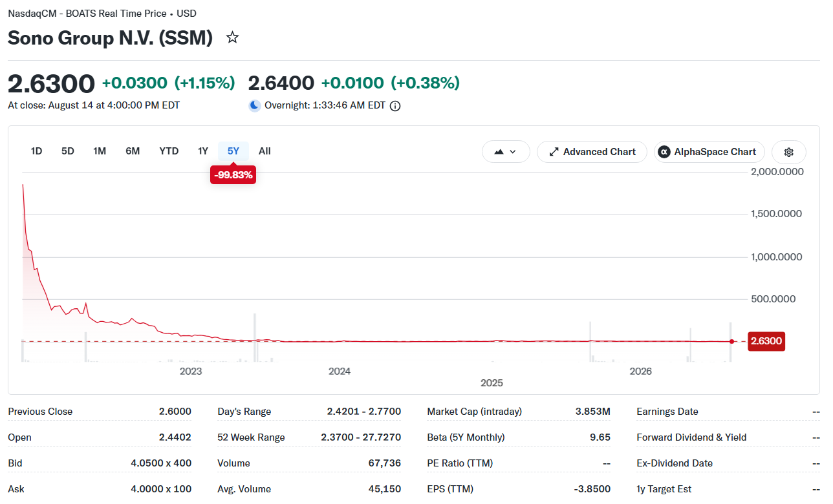
Task: Click the 2024 x-axis label
Action: [x=340, y=371]
